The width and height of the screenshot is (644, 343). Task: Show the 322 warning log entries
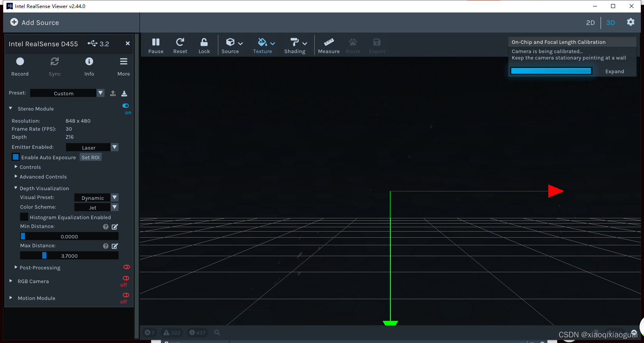(172, 333)
